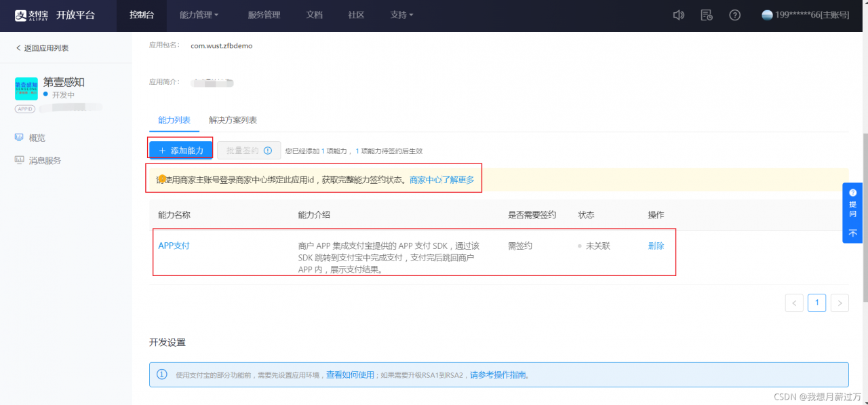Open the 服务管理 menu item
868x405 pixels.
coord(264,15)
